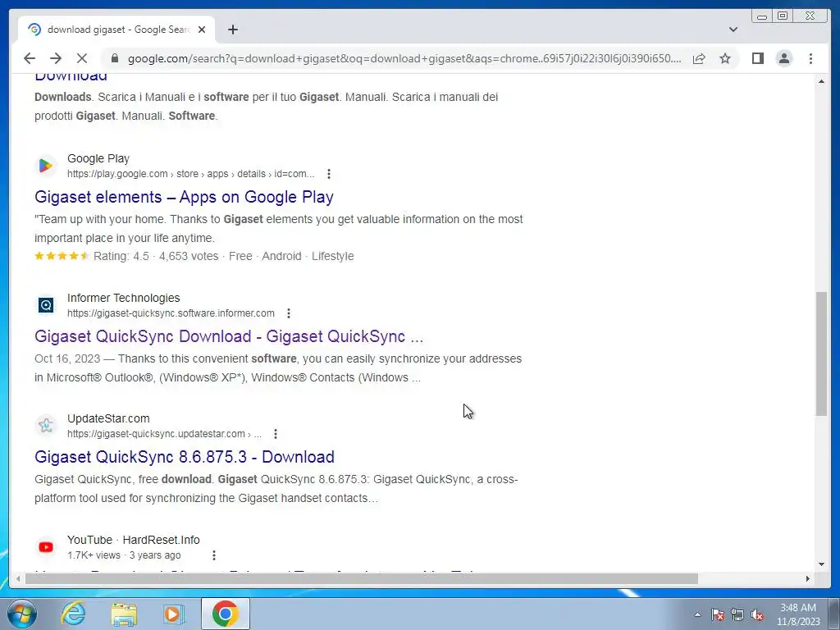
Task: Open Chrome three-dot menu
Action: pos(810,58)
